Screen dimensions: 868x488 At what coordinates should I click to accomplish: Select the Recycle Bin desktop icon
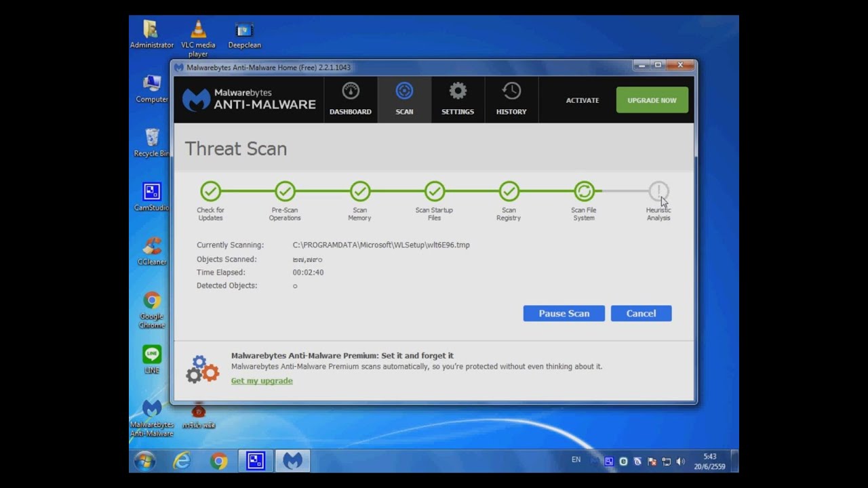coord(152,143)
